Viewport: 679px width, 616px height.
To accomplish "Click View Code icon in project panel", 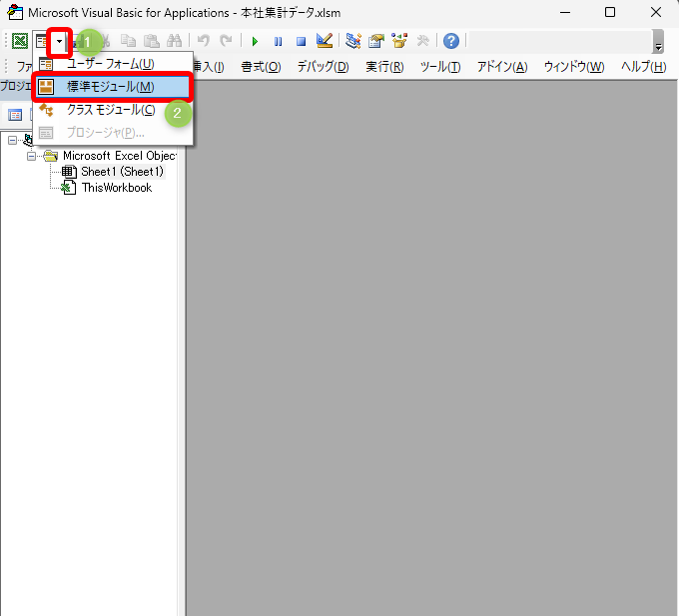I will 15,115.
